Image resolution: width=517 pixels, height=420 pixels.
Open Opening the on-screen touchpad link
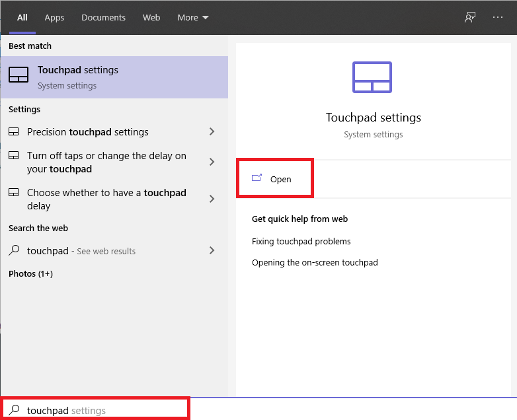coord(315,263)
